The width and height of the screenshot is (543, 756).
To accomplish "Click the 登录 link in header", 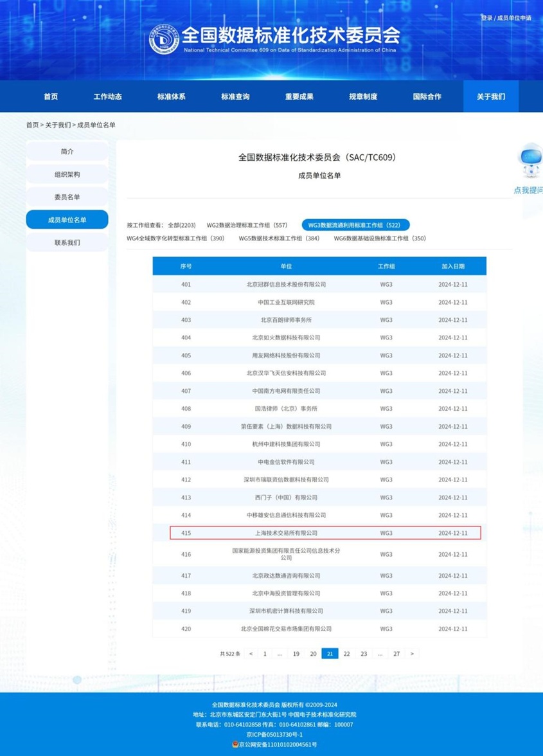I will click(486, 18).
